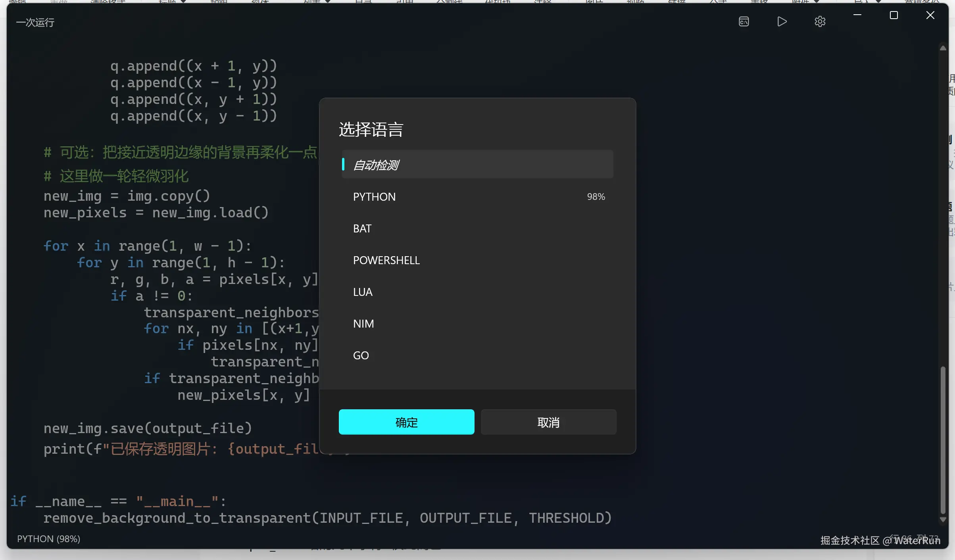Toggle bold formatting in the toolbar
The image size is (955, 560).
219,2
